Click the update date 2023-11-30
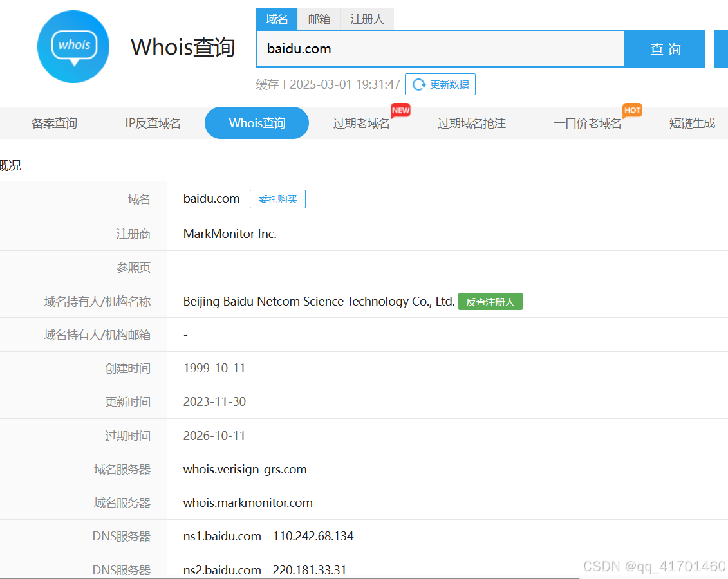The image size is (728, 579). click(214, 402)
